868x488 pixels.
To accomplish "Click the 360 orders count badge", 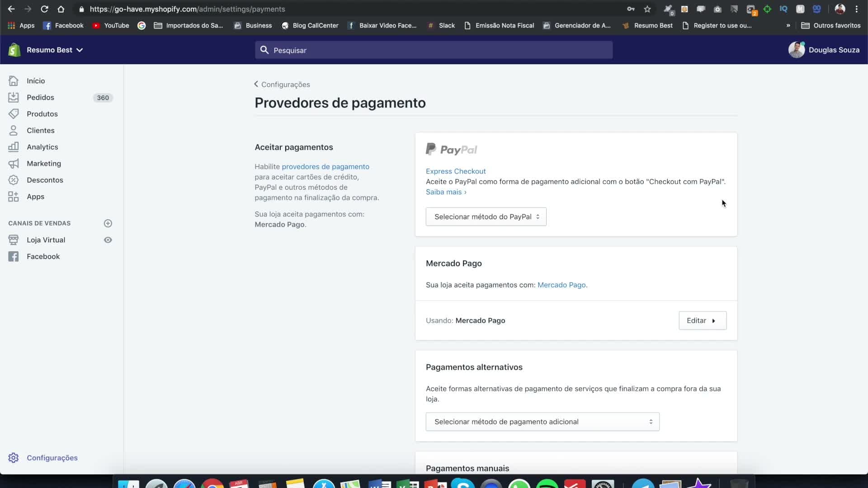I will point(103,98).
